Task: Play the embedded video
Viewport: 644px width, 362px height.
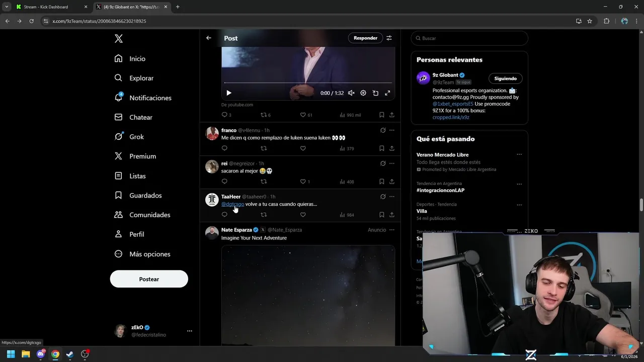Action: (x=229, y=93)
